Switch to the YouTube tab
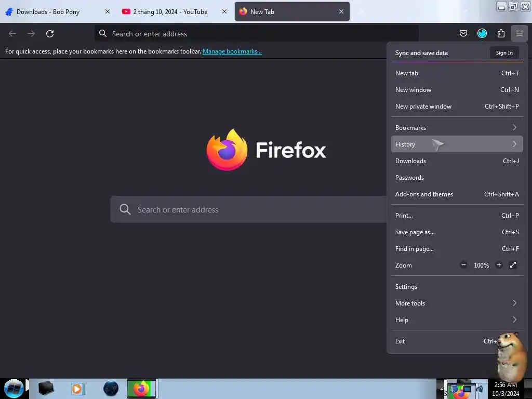532x399 pixels. click(175, 11)
